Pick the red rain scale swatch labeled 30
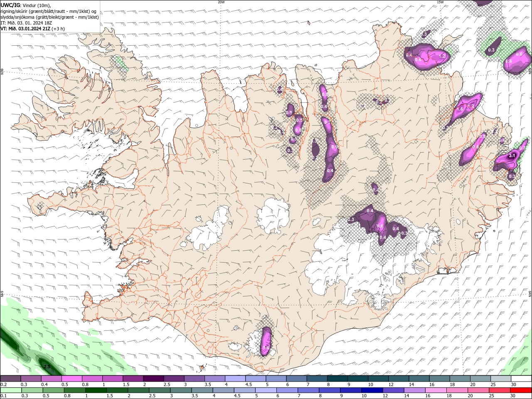532x399 pixels. [521, 390]
